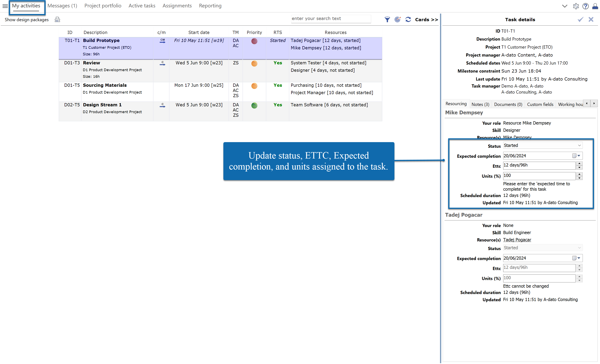Decrease Mike Dempsey Ettc value
This screenshot has width=600, height=364.
tap(580, 168)
